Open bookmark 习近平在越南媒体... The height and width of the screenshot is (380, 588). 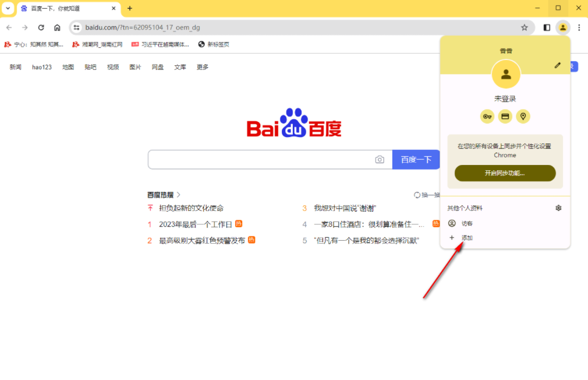coord(160,44)
